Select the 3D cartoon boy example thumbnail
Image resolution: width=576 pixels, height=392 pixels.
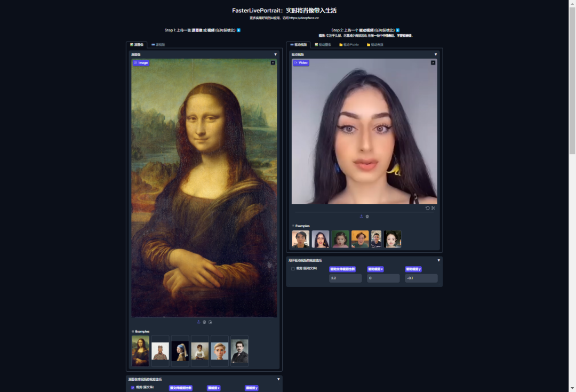pos(220,351)
